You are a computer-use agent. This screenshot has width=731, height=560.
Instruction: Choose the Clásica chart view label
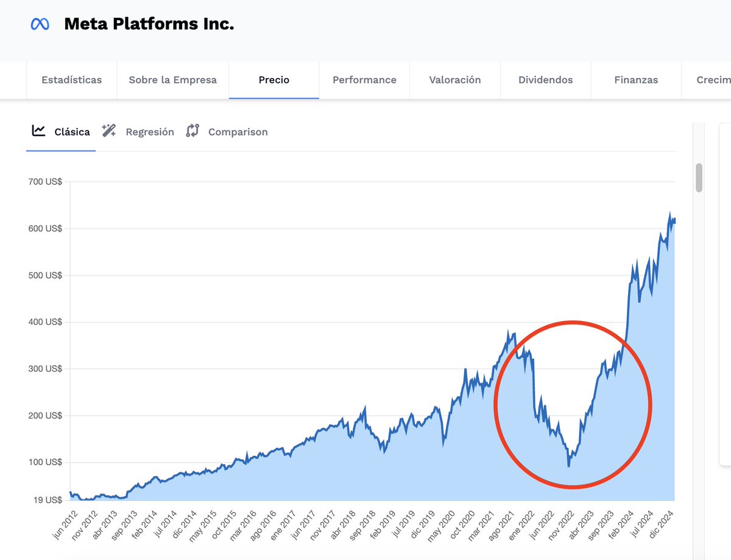tap(72, 132)
